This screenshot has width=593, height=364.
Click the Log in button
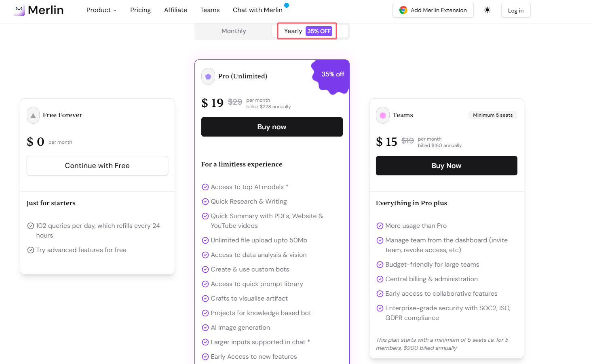coord(516,11)
